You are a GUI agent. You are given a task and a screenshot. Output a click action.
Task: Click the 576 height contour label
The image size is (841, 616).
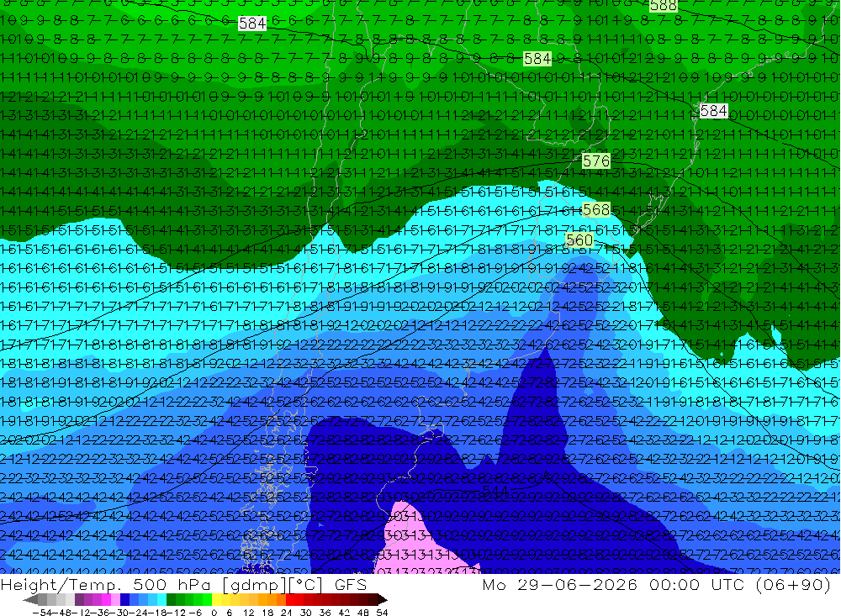pyautogui.click(x=596, y=161)
